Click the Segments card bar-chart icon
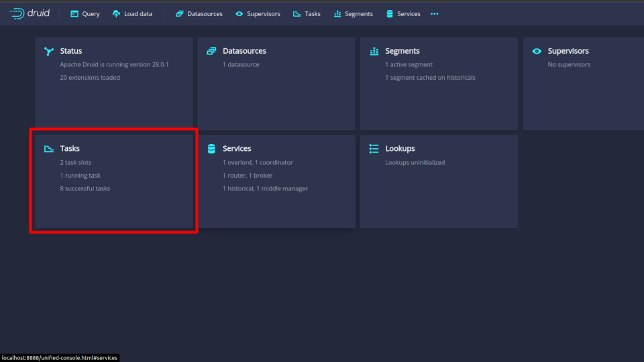Image resolution: width=644 pixels, height=362 pixels. point(374,51)
